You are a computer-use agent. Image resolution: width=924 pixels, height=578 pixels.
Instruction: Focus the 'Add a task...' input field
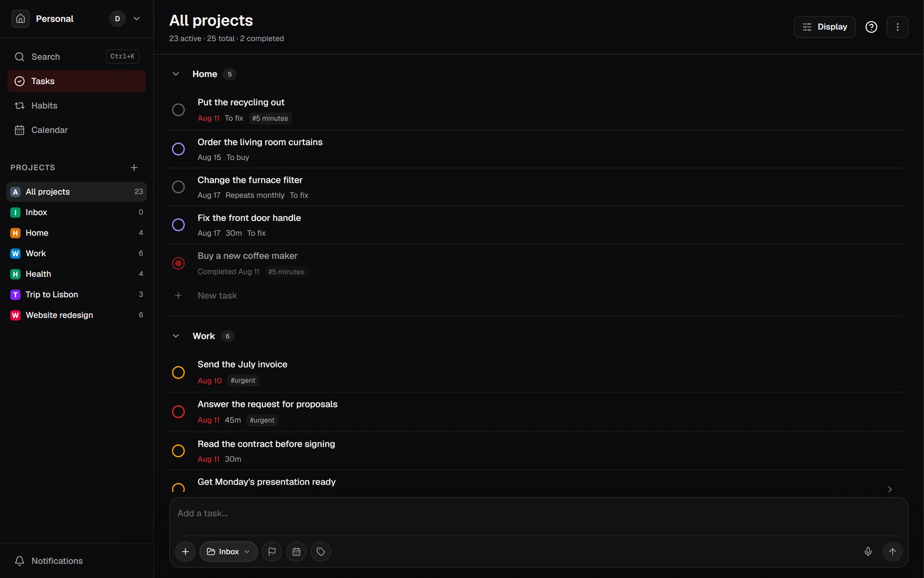(538, 513)
